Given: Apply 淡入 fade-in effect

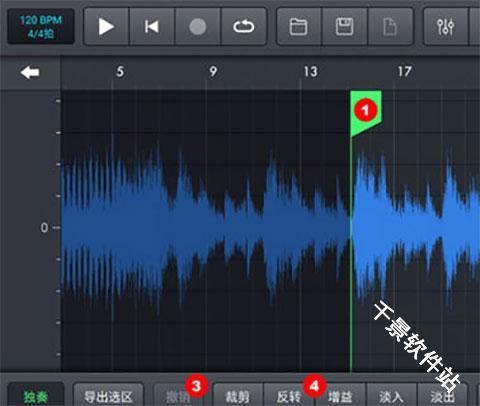Looking at the screenshot, I should [x=391, y=396].
